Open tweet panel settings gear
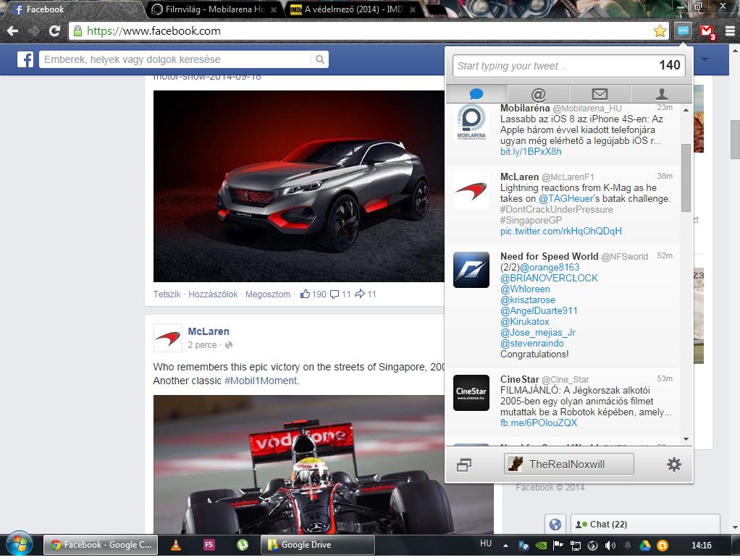The image size is (740, 560). click(674, 464)
